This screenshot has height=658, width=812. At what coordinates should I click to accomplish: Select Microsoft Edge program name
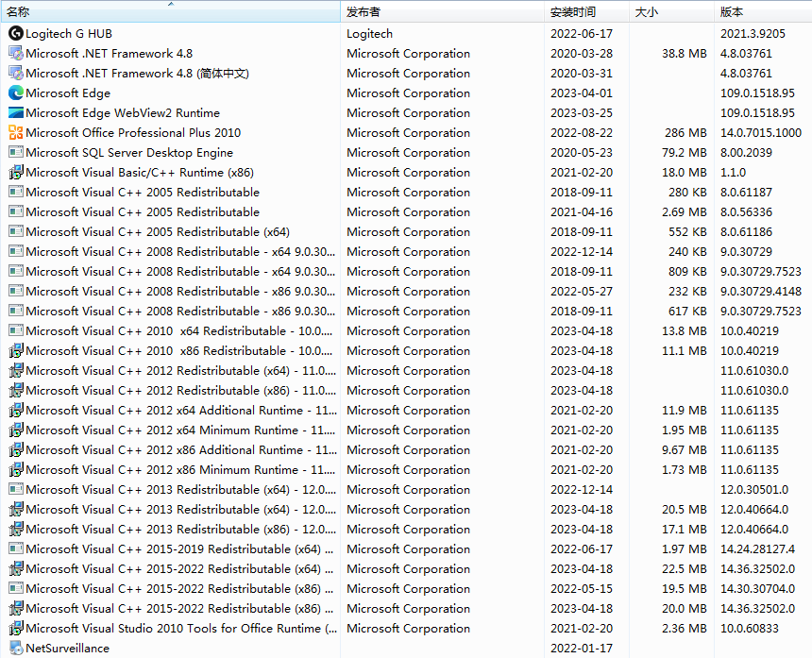click(x=68, y=93)
